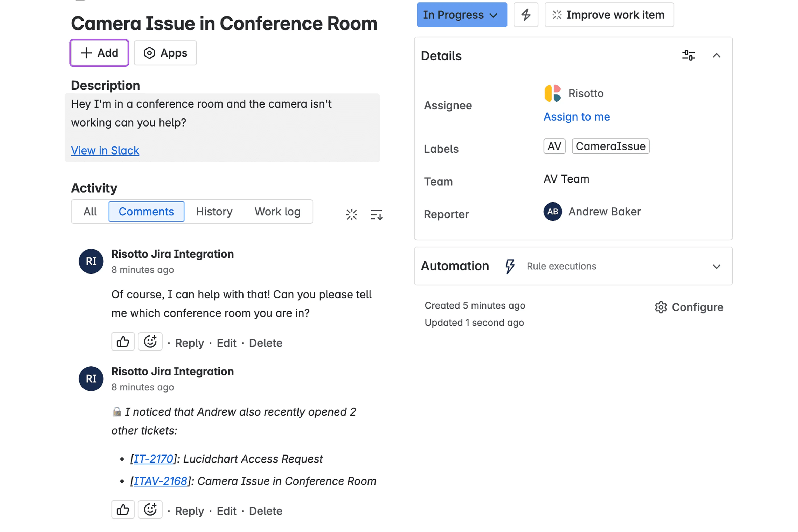Switch to the Work log tab
This screenshot has height=532, width=798.
click(277, 212)
